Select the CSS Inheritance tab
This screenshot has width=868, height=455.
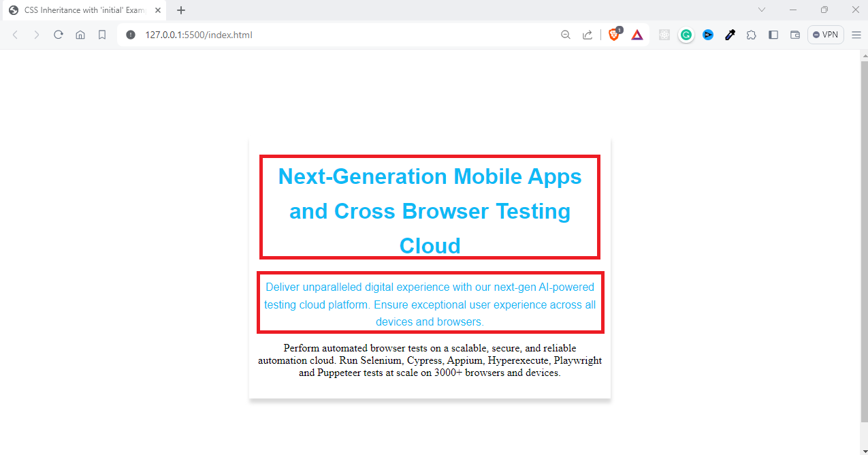(x=84, y=10)
